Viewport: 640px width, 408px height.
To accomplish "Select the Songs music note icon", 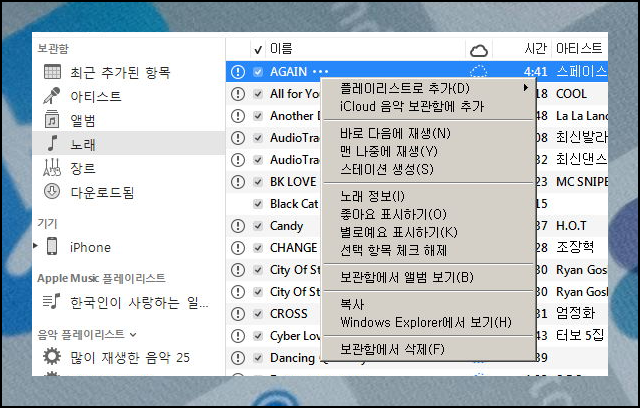I will [52, 144].
